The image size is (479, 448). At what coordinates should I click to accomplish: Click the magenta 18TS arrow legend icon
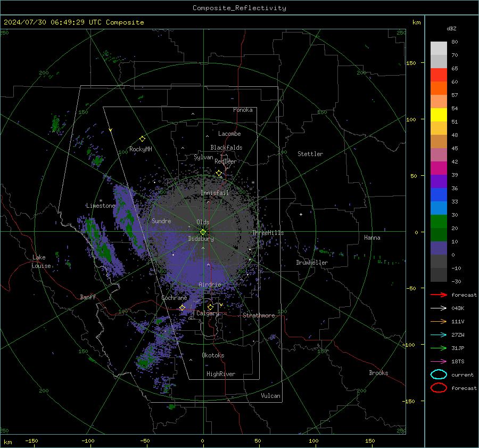pos(439,362)
